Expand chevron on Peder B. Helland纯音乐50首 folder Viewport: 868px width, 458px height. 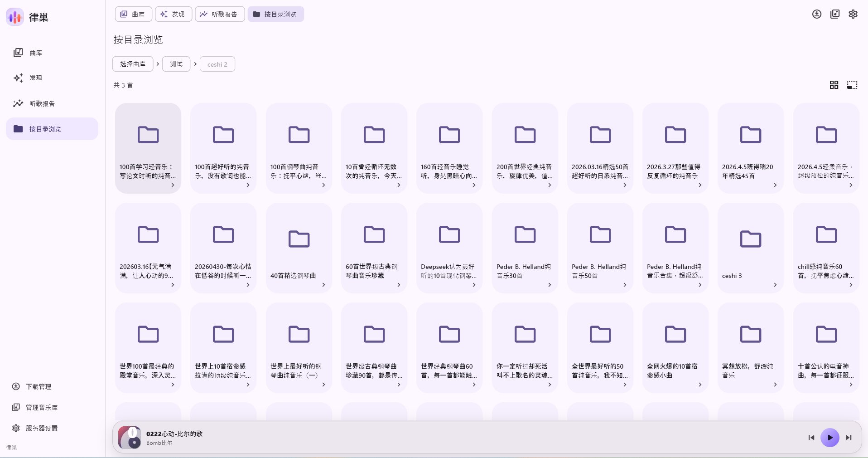[x=625, y=285]
